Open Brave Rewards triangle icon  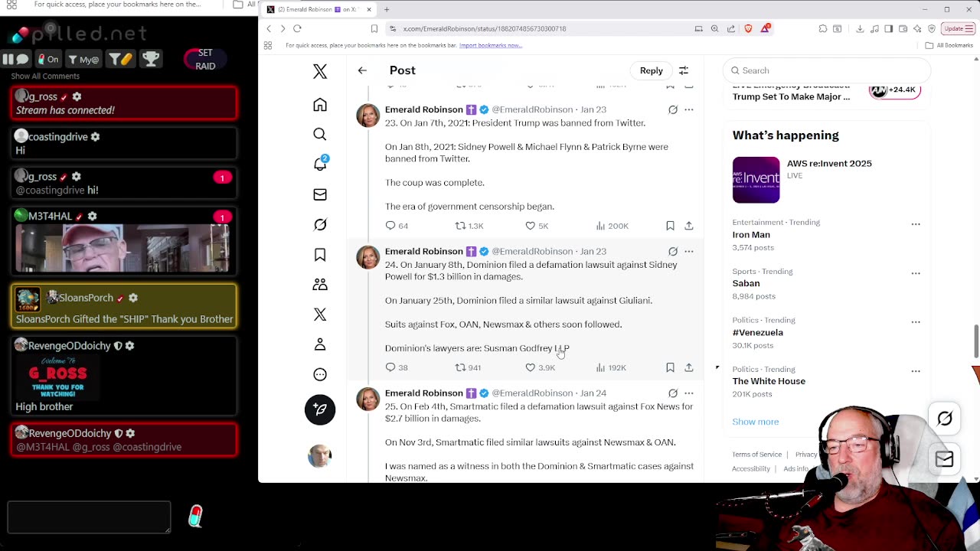click(766, 28)
